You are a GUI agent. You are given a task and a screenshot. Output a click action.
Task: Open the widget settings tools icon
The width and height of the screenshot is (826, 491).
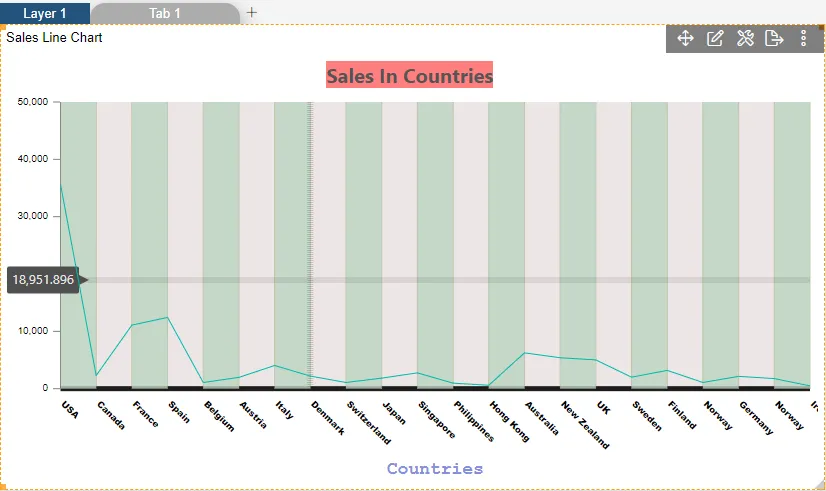pos(745,38)
